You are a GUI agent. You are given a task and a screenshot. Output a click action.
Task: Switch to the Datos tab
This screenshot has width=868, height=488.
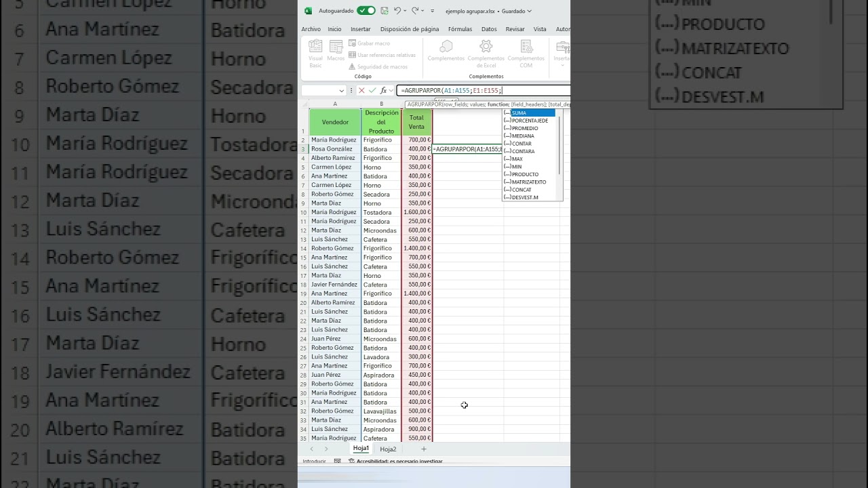[x=489, y=29]
